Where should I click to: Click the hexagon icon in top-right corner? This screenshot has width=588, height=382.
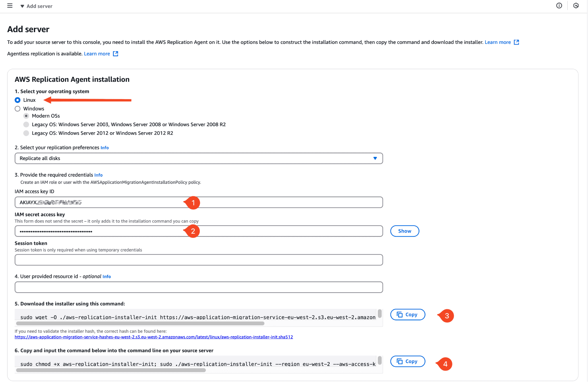[x=576, y=6]
